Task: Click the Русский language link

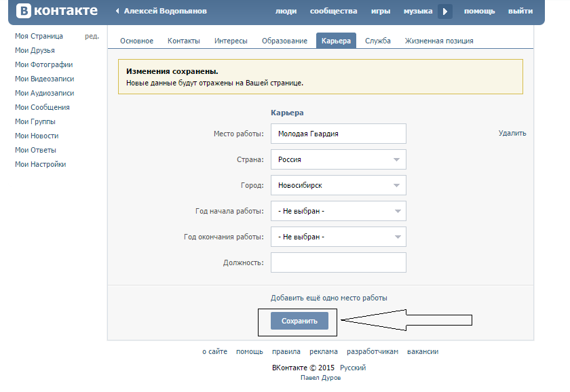Action: [353, 368]
